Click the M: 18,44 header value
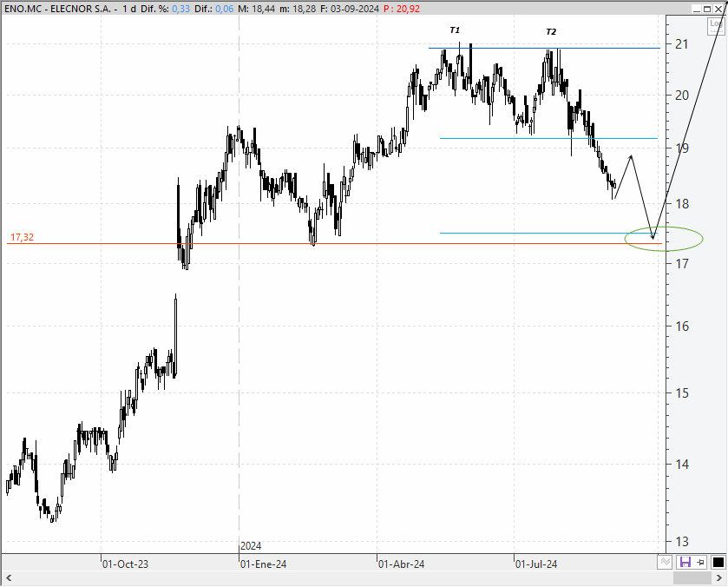Viewport: 728px width, 587px height. (256, 9)
